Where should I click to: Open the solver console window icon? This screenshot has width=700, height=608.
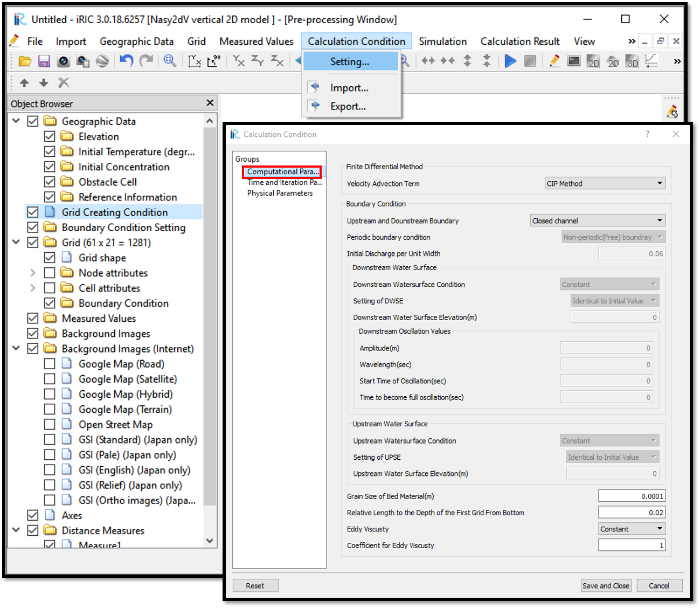(574, 61)
